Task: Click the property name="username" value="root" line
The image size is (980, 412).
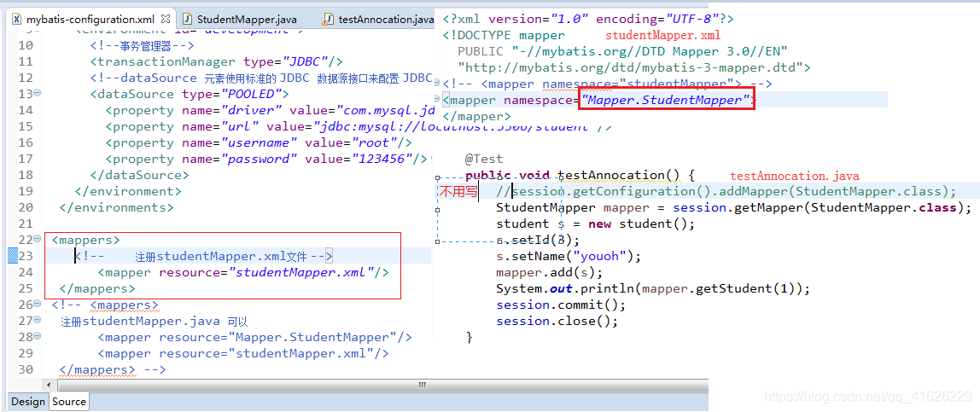Action: [258, 142]
